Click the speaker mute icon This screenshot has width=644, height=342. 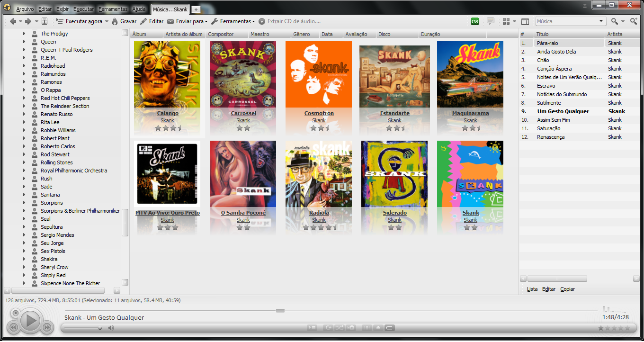(x=111, y=328)
